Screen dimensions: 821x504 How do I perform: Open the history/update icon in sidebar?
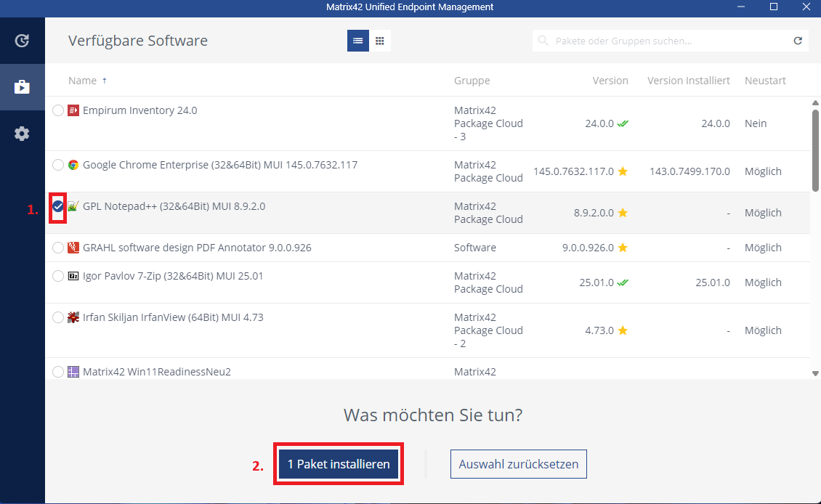(22, 41)
